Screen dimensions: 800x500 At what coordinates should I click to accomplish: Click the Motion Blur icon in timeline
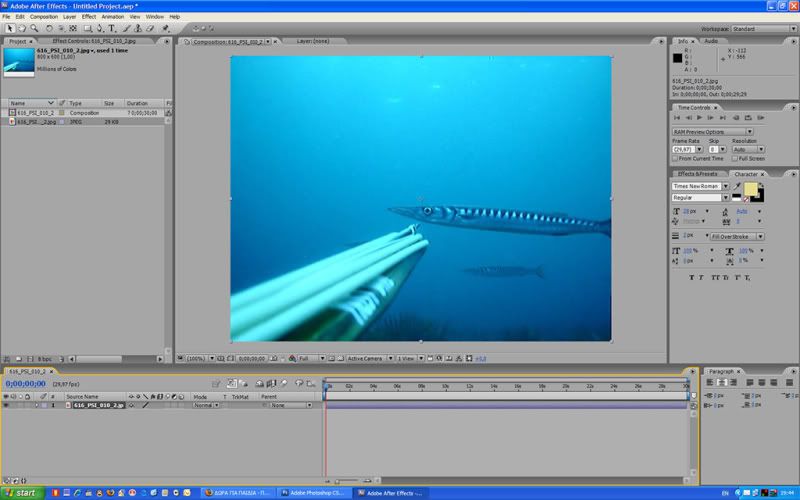click(x=284, y=384)
